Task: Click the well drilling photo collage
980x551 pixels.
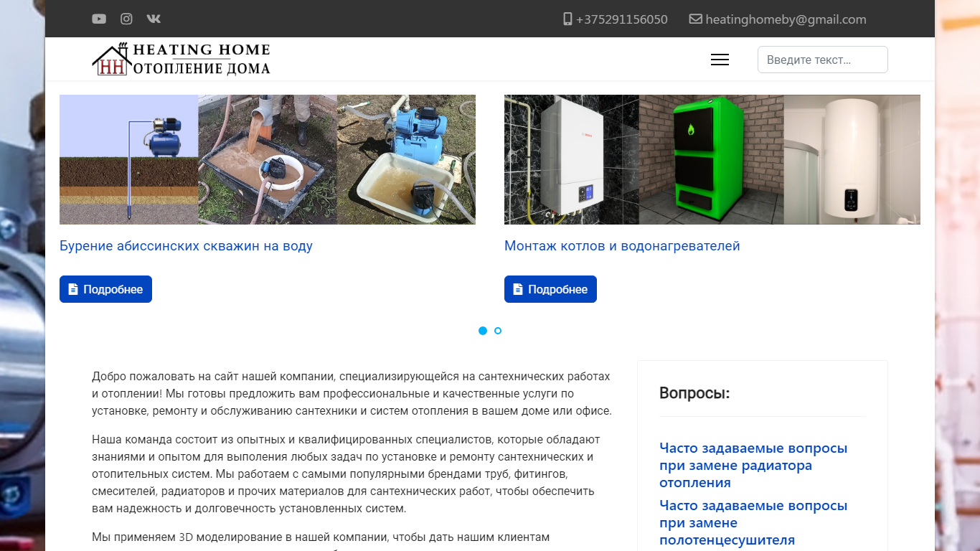Action: tap(268, 159)
